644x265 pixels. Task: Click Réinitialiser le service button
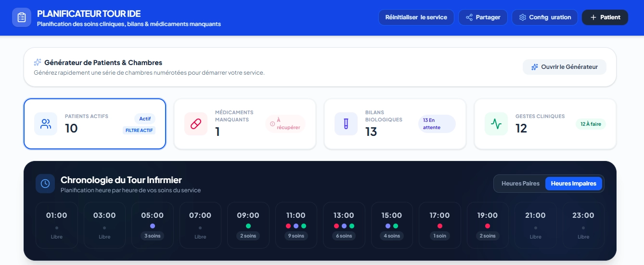click(x=416, y=17)
